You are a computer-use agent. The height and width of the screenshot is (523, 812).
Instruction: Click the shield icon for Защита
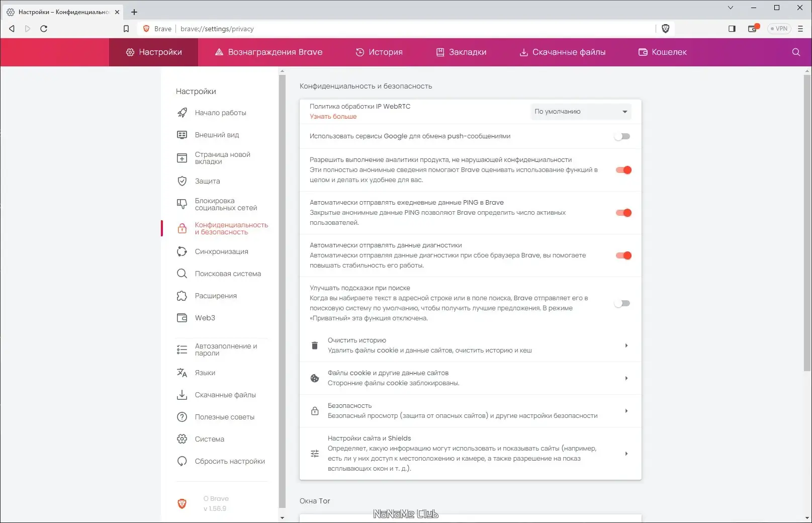[182, 181]
